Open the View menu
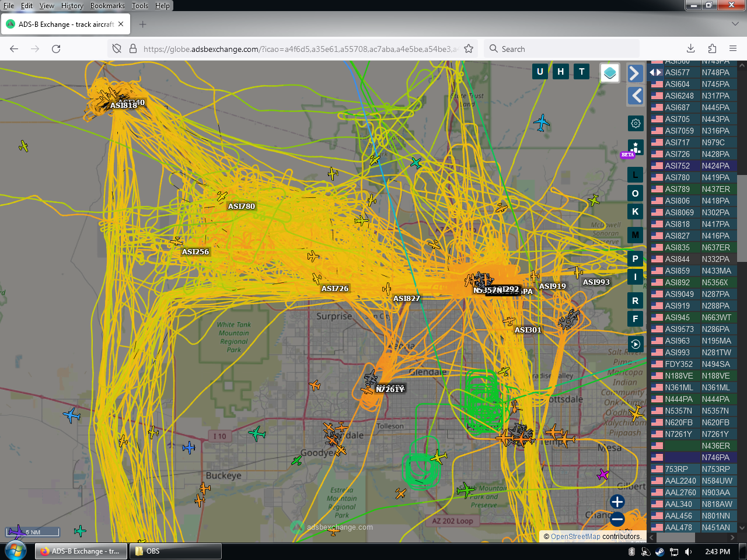The width and height of the screenshot is (747, 560). click(47, 6)
